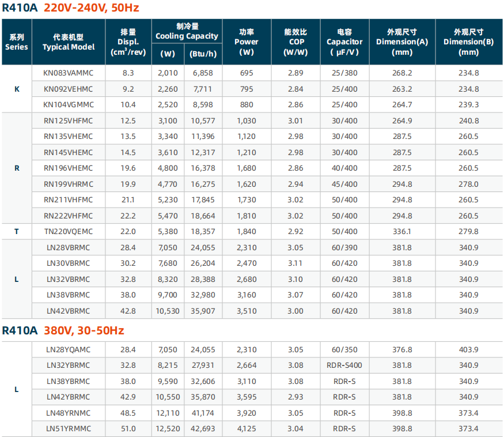Screen dimensions: 504x437
Task: Click the model cell KN083VAMMC
Action: point(68,73)
